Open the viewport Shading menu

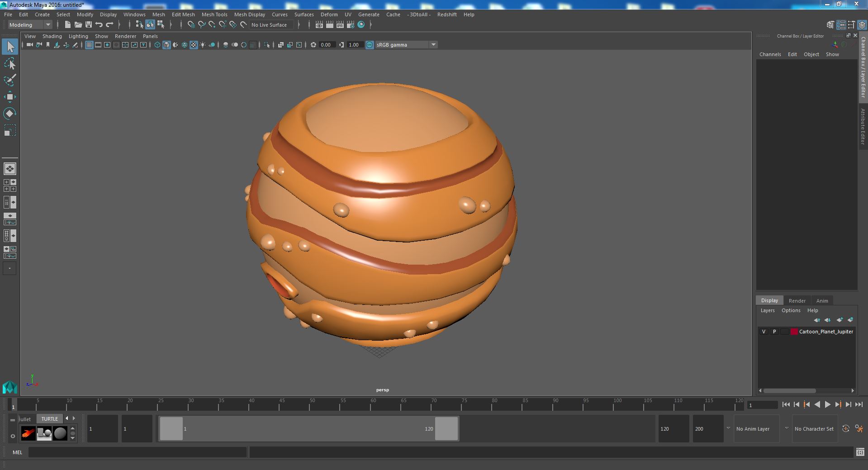coord(52,36)
